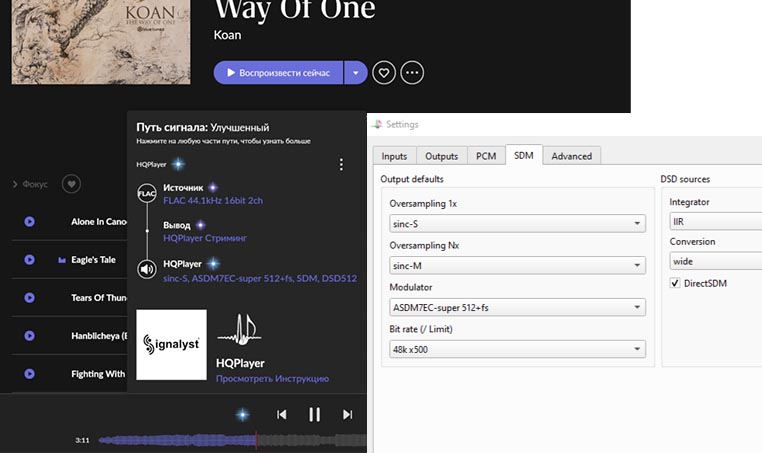Switch to the Advanced tab in Settings
The height and width of the screenshot is (453, 762).
(572, 156)
